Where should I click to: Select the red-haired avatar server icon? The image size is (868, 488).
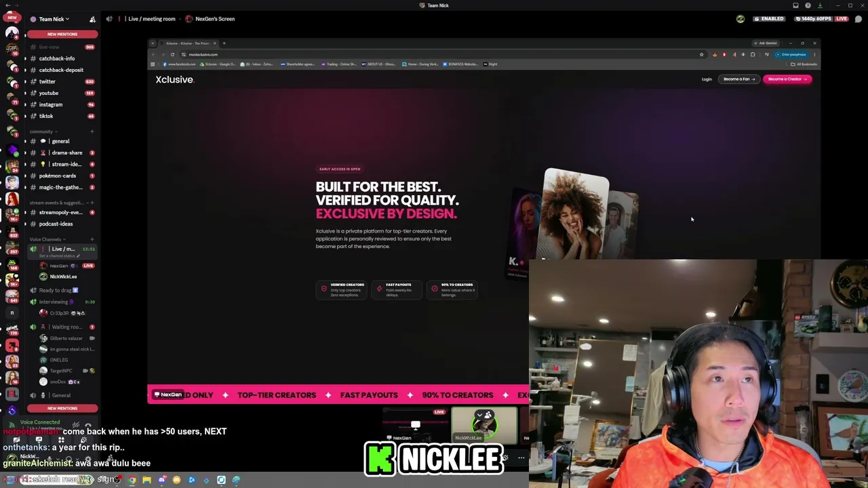12,198
